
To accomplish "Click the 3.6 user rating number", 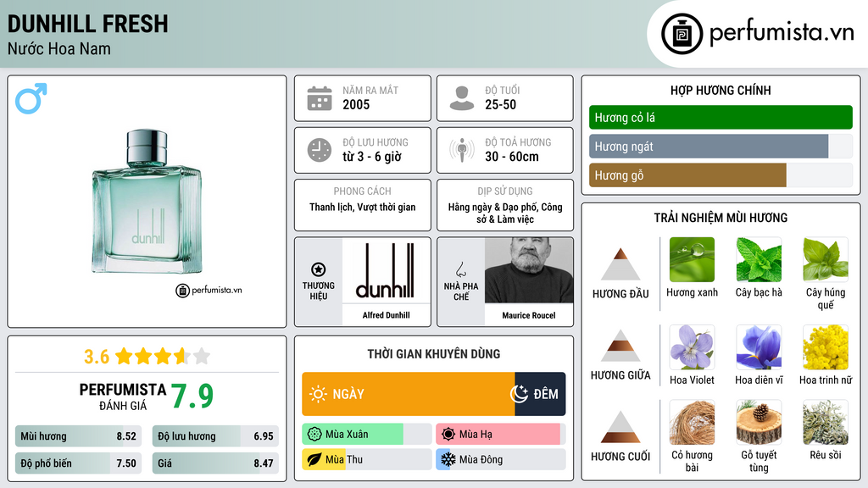I will point(97,357).
